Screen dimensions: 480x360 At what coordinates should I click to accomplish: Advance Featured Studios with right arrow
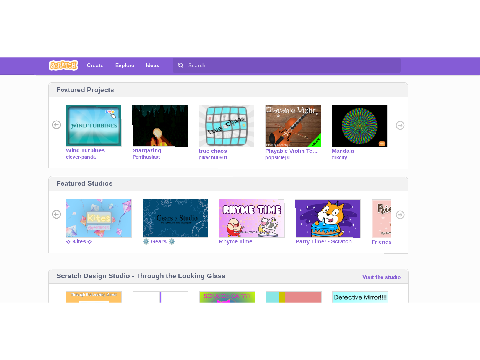click(400, 215)
